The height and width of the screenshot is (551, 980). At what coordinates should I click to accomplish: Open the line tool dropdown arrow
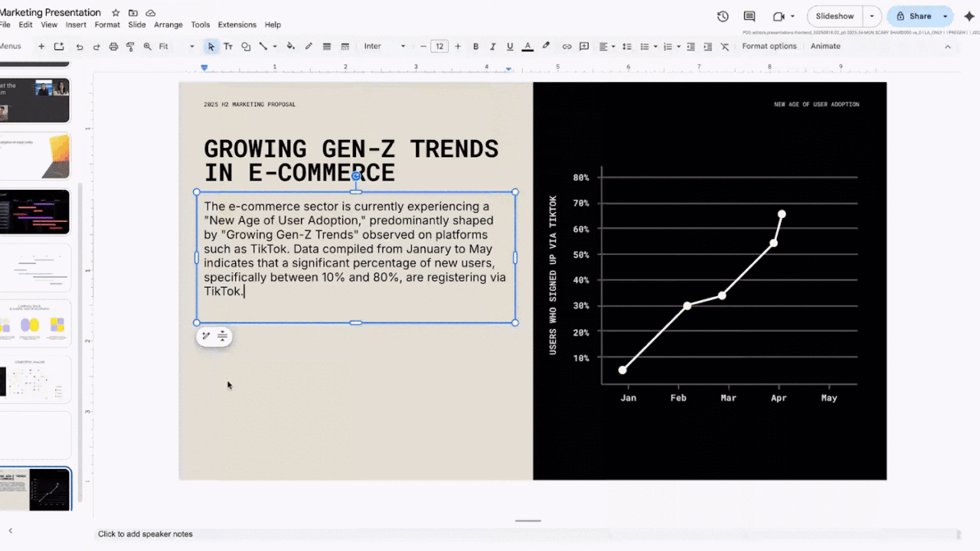coord(275,47)
